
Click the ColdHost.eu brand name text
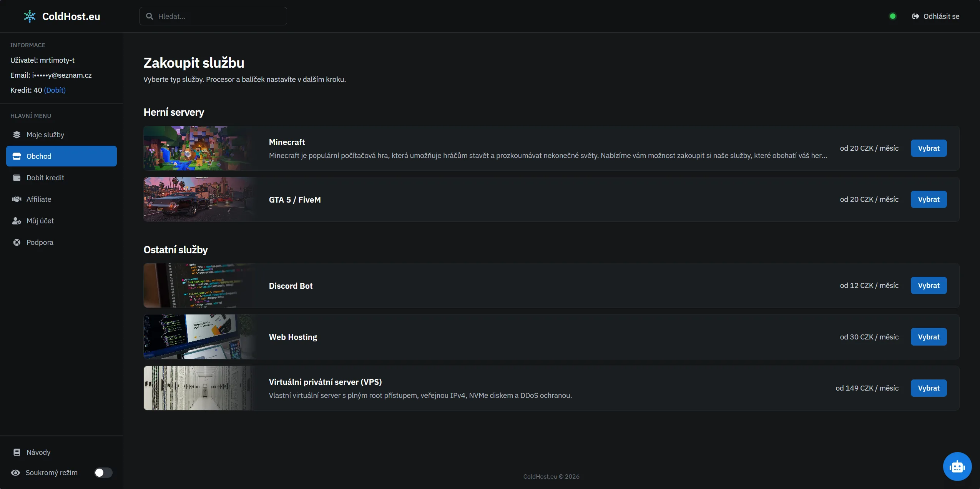71,16
